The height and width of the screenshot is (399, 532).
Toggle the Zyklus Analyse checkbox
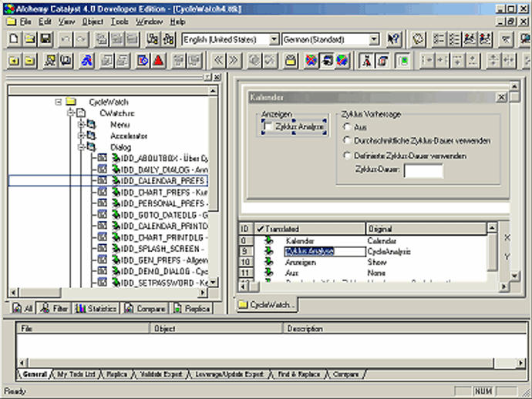[x=268, y=126]
